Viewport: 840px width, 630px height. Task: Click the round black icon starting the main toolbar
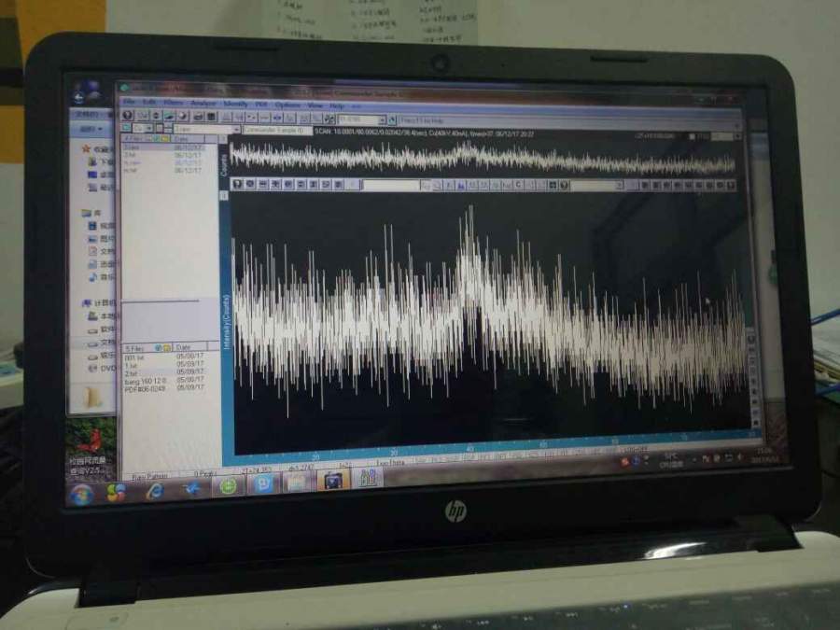pos(128,115)
